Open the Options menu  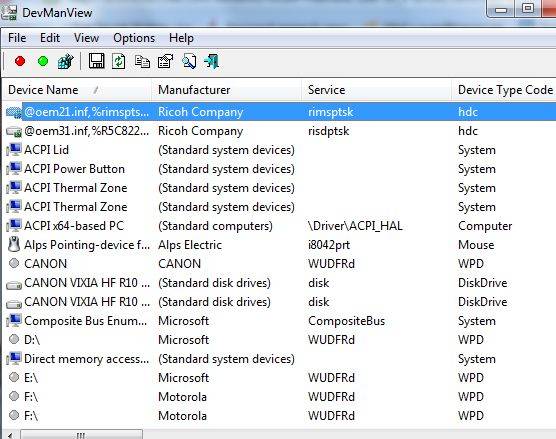click(134, 38)
